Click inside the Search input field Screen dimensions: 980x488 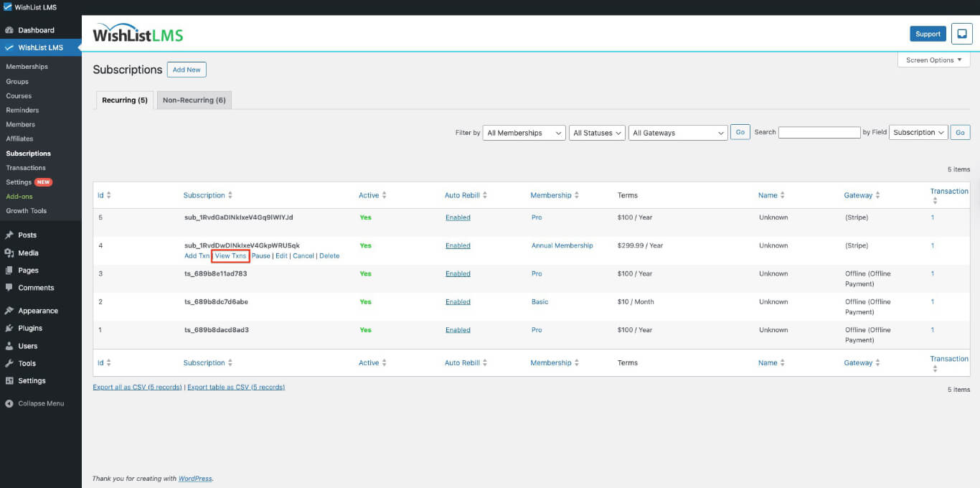[x=819, y=132]
